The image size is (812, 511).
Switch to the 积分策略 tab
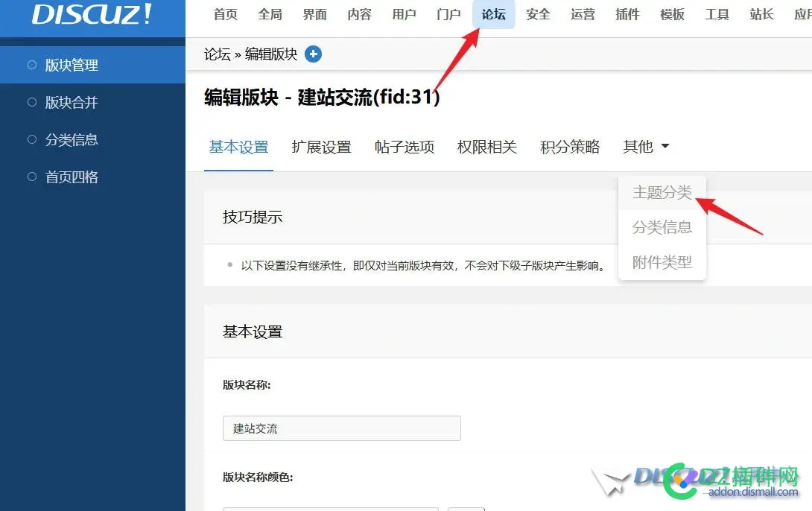point(570,147)
